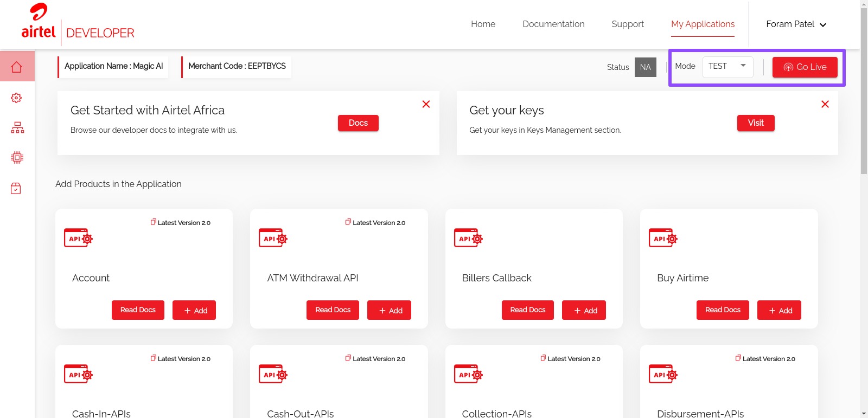
Task: Click the version icon on Cash-Out-APIs card
Action: (348, 358)
